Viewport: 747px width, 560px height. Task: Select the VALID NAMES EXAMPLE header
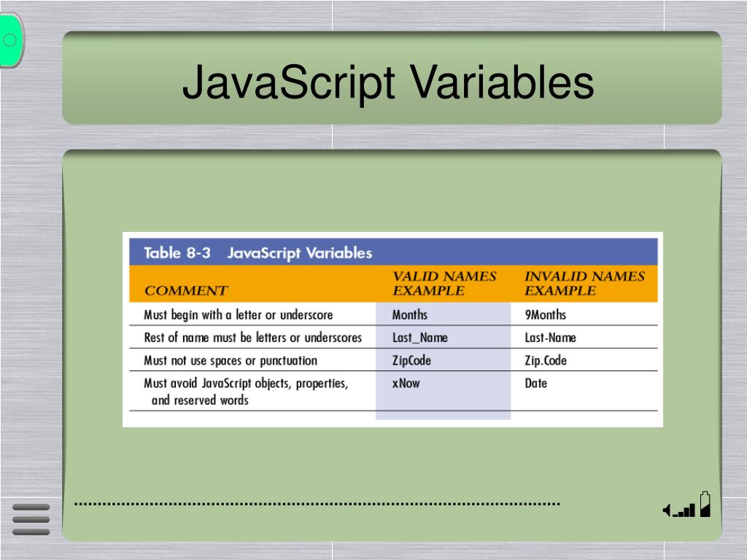[444, 284]
